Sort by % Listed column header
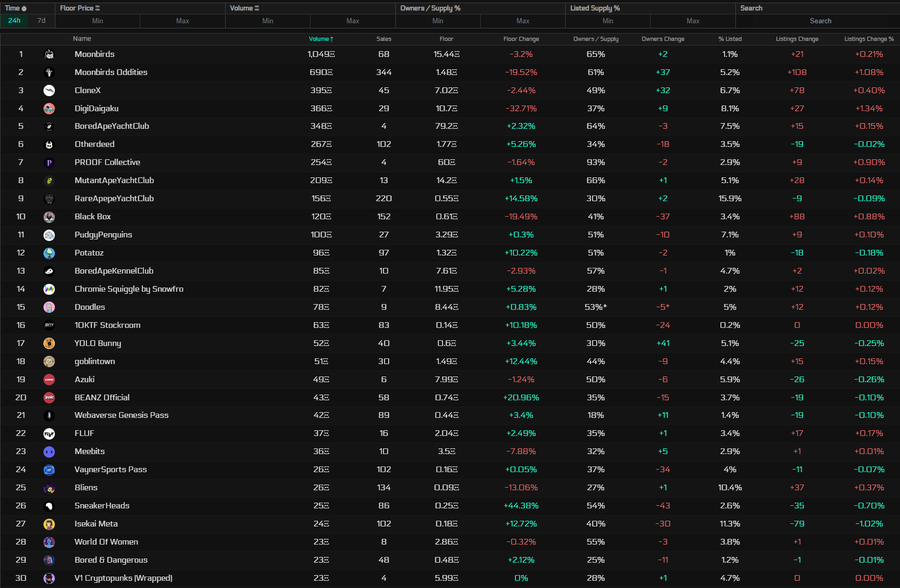 coord(730,39)
